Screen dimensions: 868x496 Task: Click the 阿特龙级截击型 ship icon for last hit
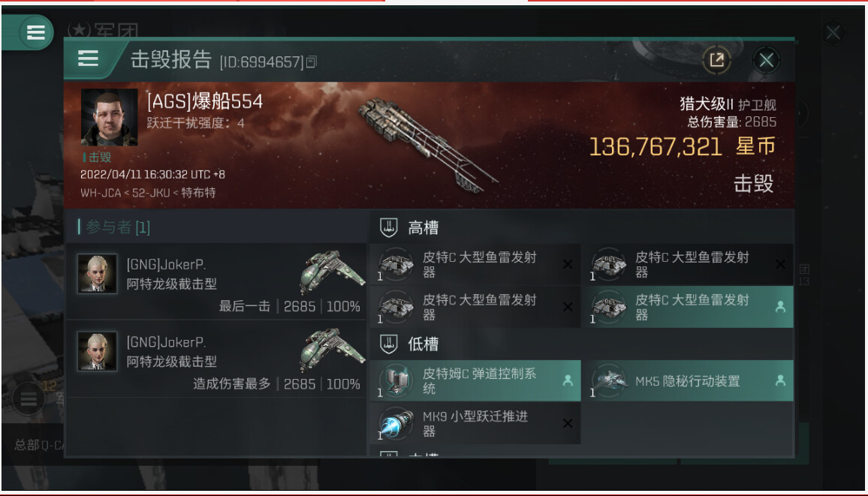[x=331, y=272]
